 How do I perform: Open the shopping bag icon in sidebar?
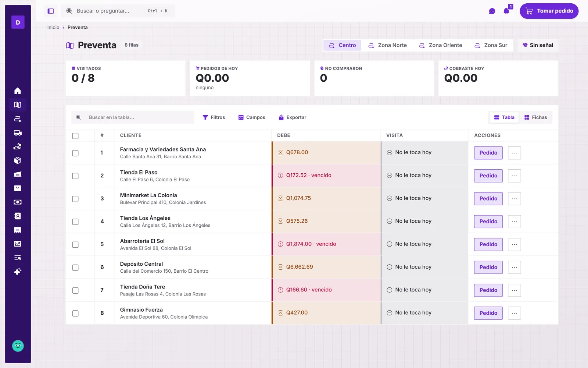[x=18, y=188]
